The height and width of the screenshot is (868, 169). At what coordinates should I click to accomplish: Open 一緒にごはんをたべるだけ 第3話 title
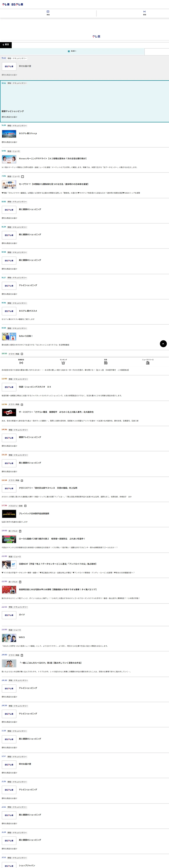[x=51, y=663]
